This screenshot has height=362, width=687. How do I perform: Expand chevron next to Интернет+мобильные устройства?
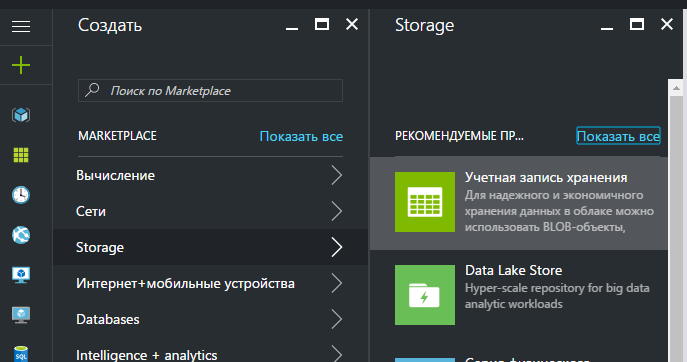coord(336,283)
